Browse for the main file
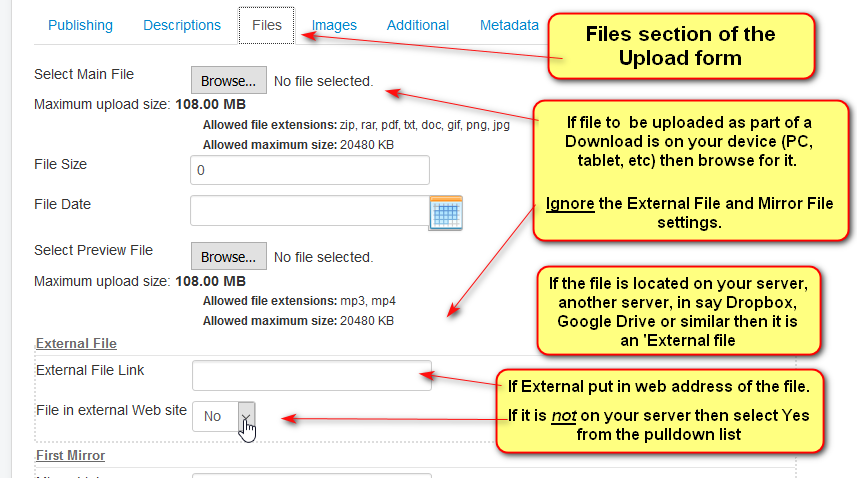Viewport: 857px width, 478px height. coord(228,80)
